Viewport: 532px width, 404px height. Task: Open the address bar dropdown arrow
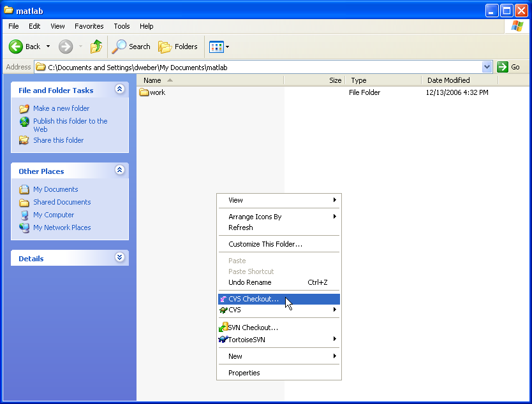[x=487, y=67]
